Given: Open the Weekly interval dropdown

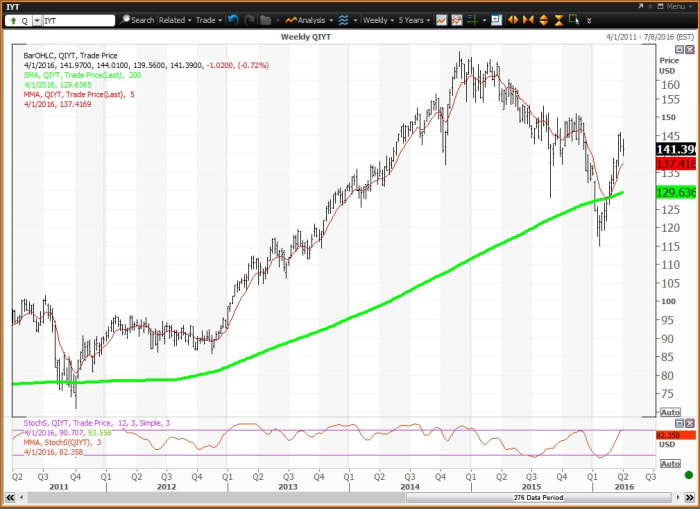Looking at the screenshot, I should click(x=378, y=20).
